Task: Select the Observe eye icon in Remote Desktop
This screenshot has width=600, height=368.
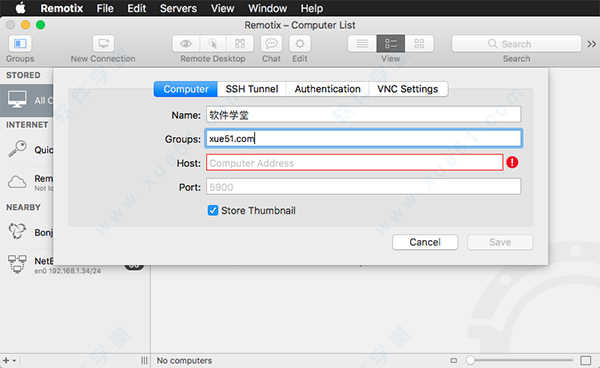Action: click(x=186, y=44)
